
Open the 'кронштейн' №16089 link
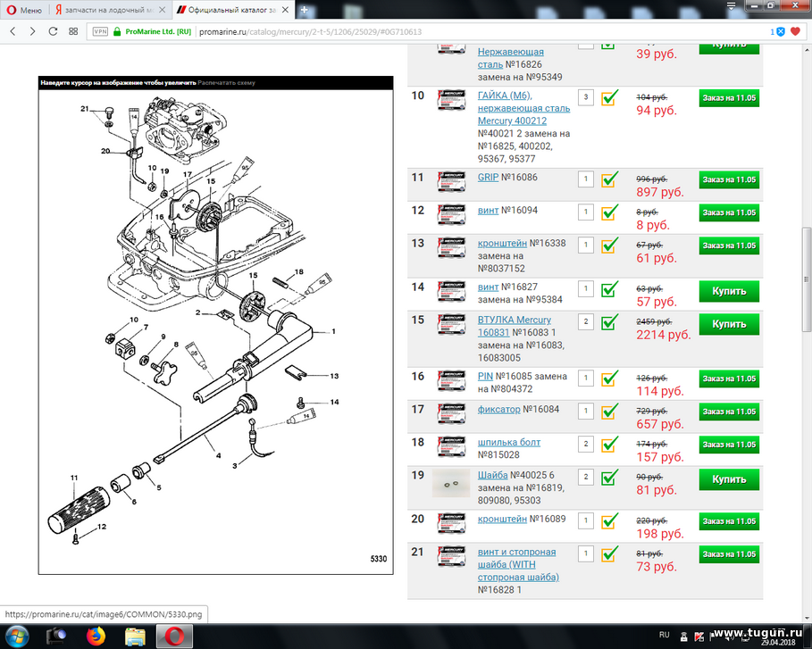pyautogui.click(x=502, y=519)
